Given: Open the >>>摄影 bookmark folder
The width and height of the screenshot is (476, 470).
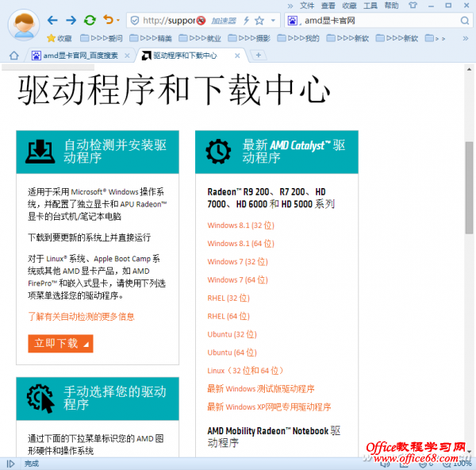Looking at the screenshot, I should tap(249, 38).
